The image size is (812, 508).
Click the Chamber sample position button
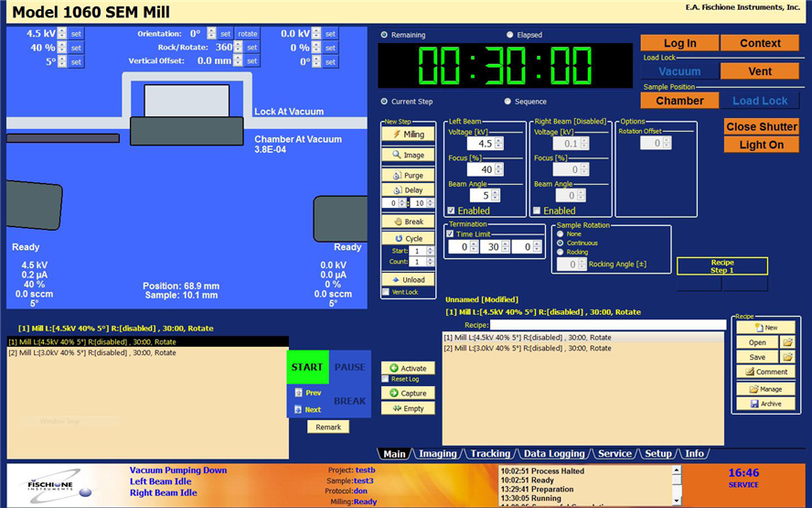click(x=679, y=101)
